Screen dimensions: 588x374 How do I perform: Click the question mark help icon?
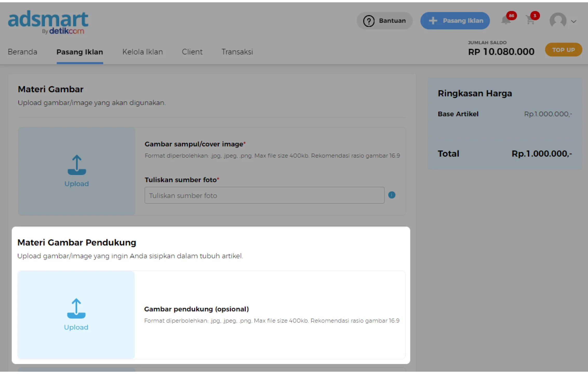369,21
